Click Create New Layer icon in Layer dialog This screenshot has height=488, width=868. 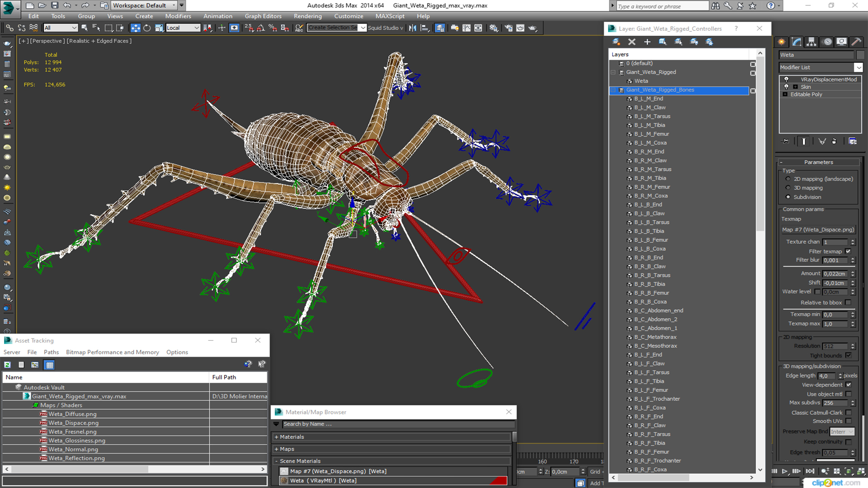tap(616, 42)
